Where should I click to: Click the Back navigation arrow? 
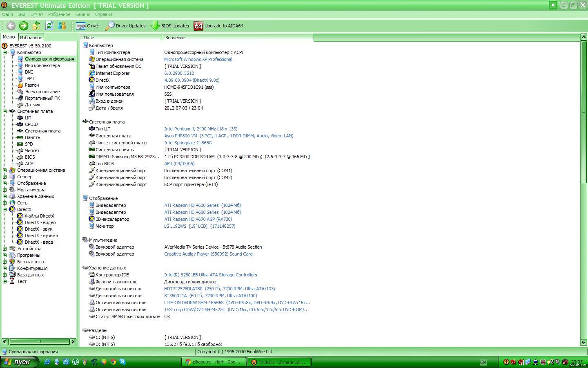(x=11, y=26)
